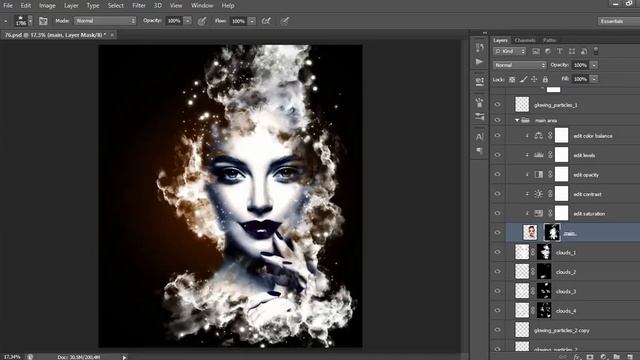Open the Filter menu

tap(139, 6)
